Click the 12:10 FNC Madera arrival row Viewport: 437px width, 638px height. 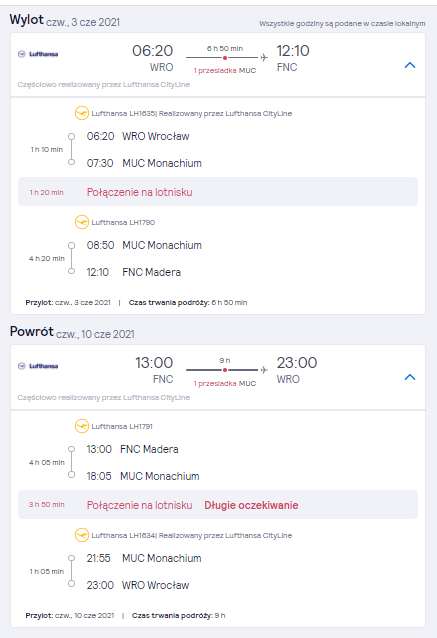[x=133, y=272]
